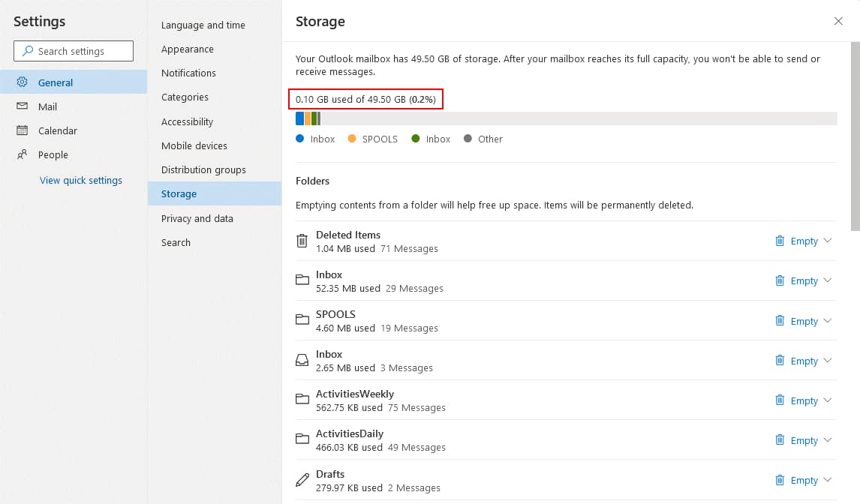Click the SPOOLS folder icon
The image size is (860, 504).
[302, 320]
